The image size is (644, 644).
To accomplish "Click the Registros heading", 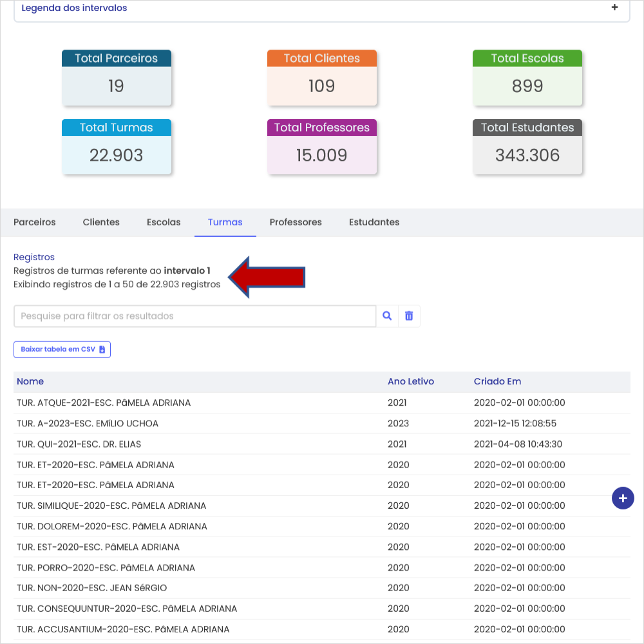I will (34, 257).
